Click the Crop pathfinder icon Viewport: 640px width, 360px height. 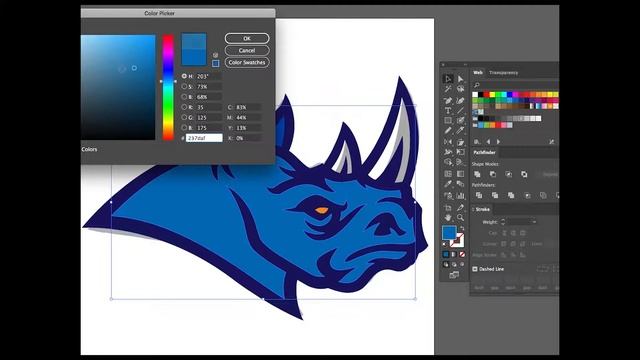pyautogui.click(x=527, y=196)
